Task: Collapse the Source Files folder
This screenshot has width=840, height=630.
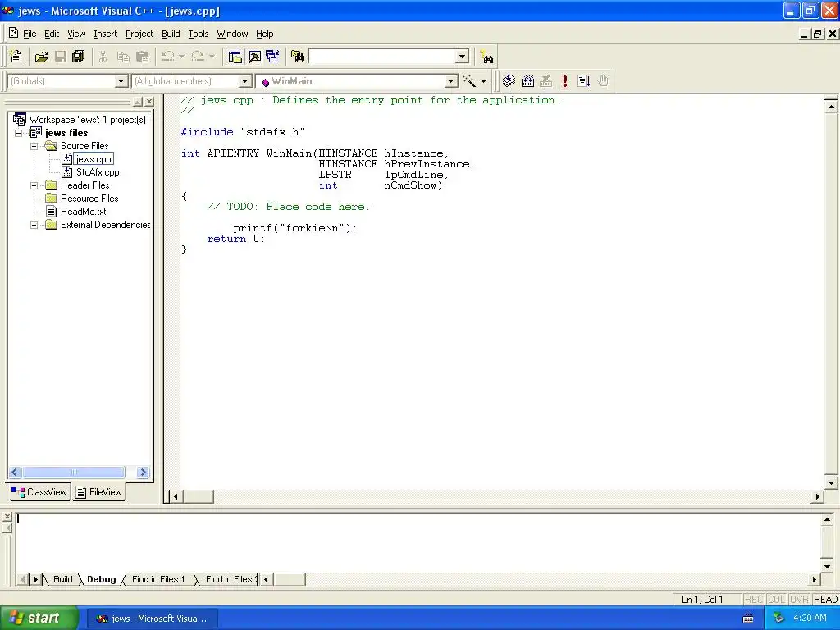Action: (34, 146)
